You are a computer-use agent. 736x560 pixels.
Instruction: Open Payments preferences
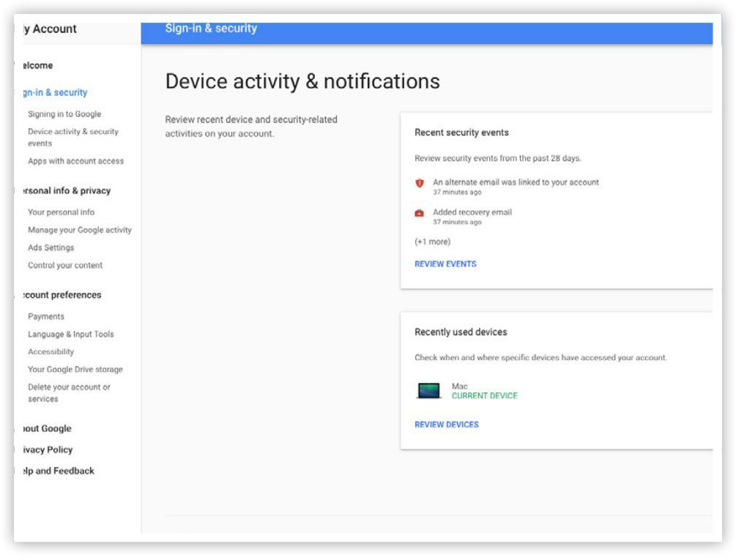tap(46, 317)
